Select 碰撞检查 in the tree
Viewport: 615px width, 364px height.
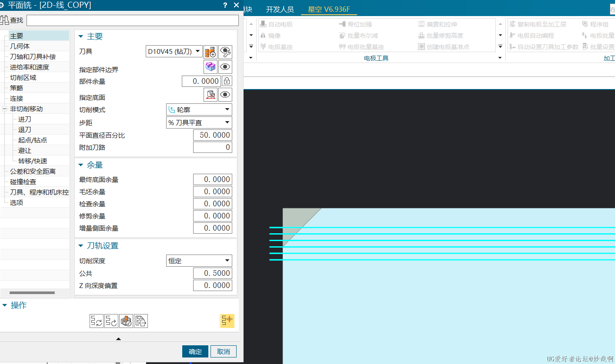coord(23,182)
